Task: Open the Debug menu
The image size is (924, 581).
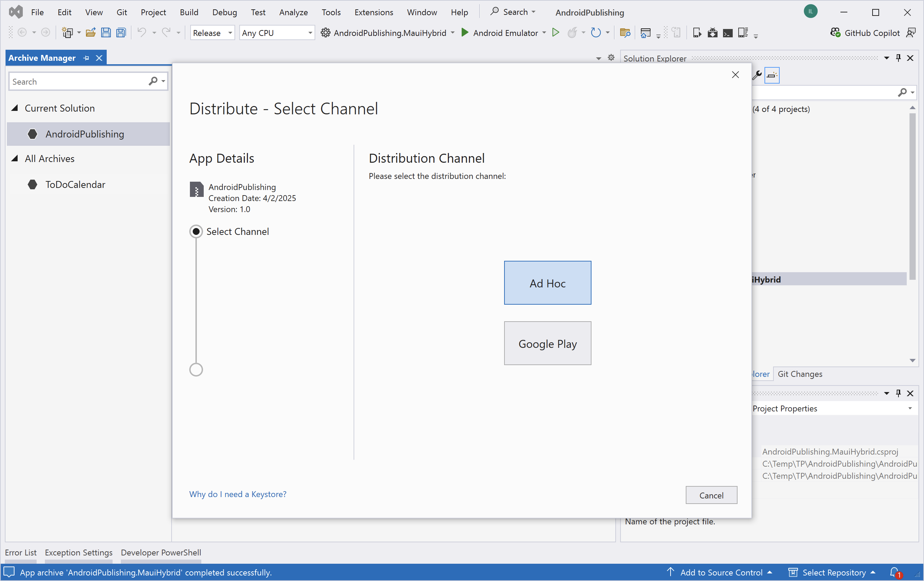Action: click(224, 12)
